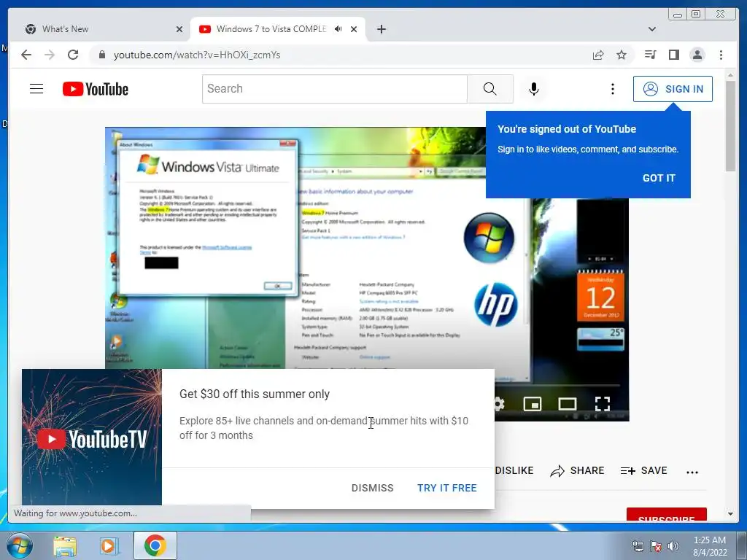This screenshot has width=747, height=560.
Task: Click the address bar URL
Action: point(197,55)
